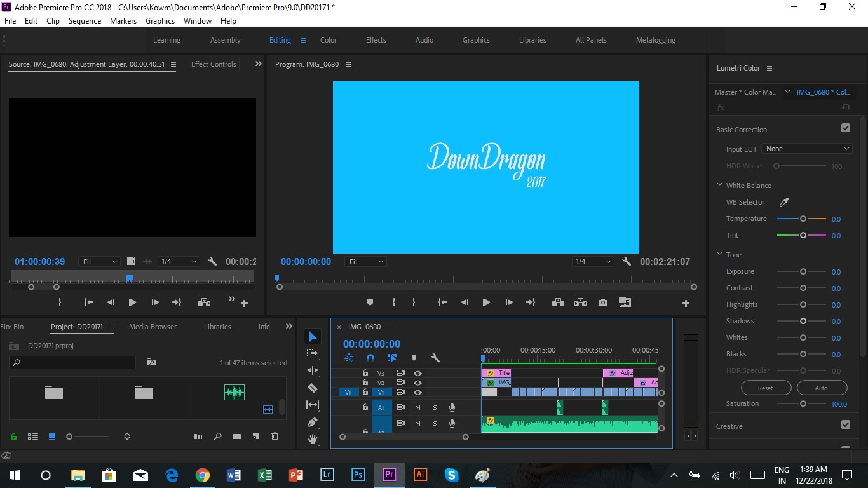The width and height of the screenshot is (868, 488).
Task: Toggle Creative section checkbox
Action: click(x=845, y=424)
